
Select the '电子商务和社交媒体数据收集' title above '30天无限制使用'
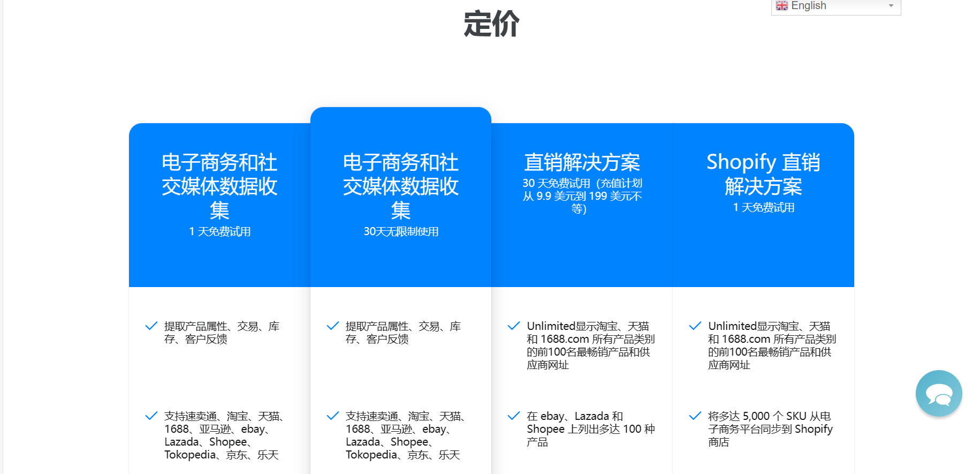tap(401, 186)
